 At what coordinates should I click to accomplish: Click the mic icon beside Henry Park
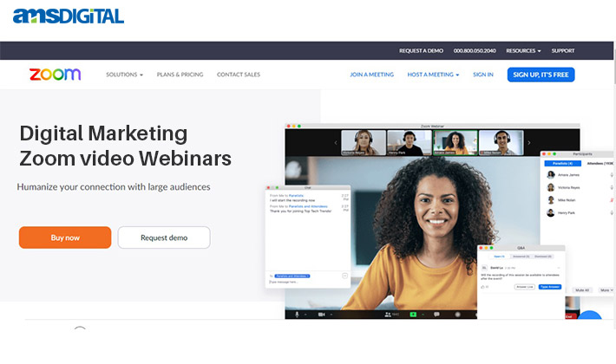tap(612, 212)
